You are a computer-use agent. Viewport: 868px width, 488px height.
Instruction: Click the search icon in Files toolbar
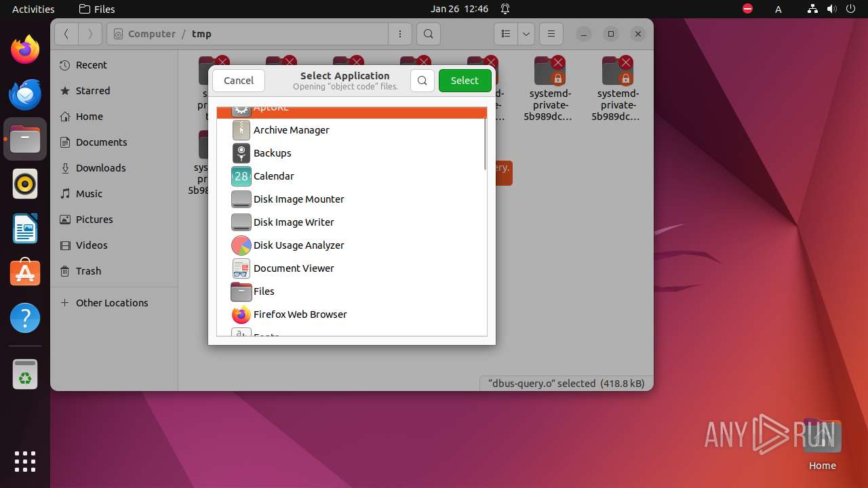click(x=428, y=34)
